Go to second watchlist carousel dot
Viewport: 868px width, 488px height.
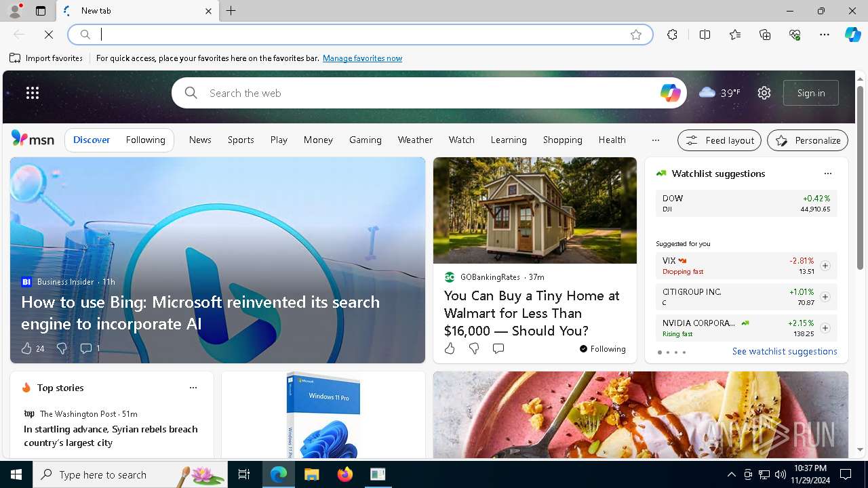pyautogui.click(x=668, y=352)
